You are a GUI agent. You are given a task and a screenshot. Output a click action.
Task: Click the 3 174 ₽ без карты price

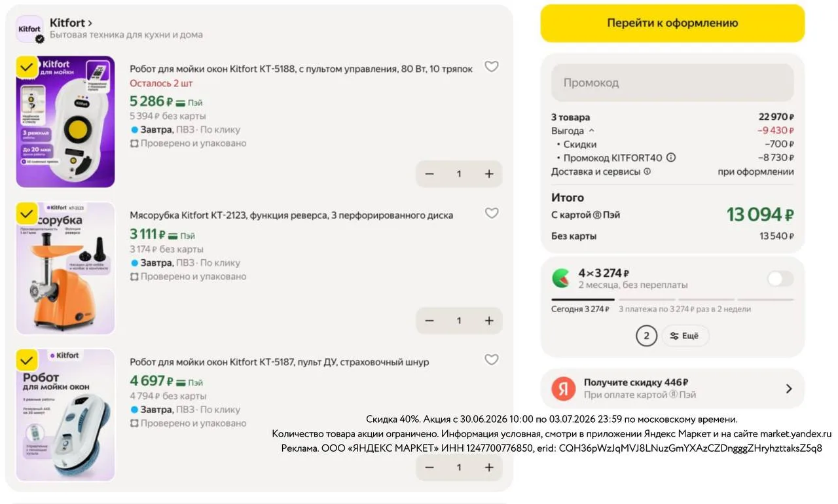[x=166, y=249]
